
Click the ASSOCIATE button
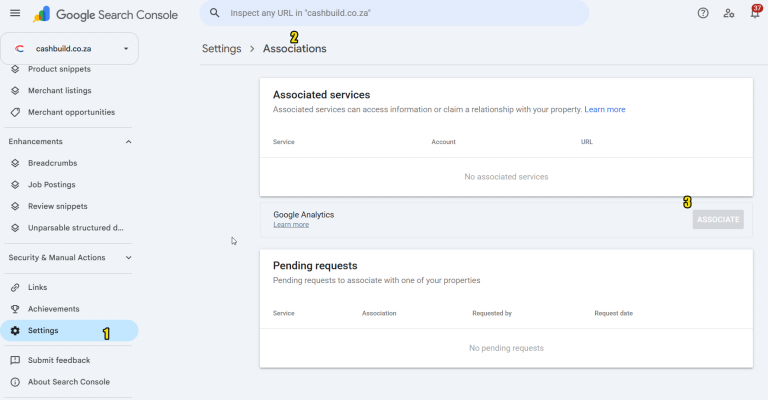(718, 219)
